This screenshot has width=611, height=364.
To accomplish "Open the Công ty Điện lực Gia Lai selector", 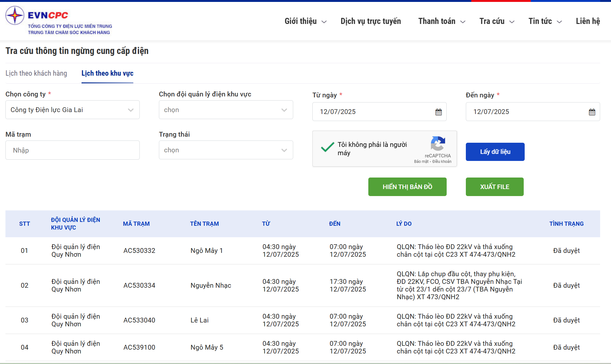I will pyautogui.click(x=72, y=110).
